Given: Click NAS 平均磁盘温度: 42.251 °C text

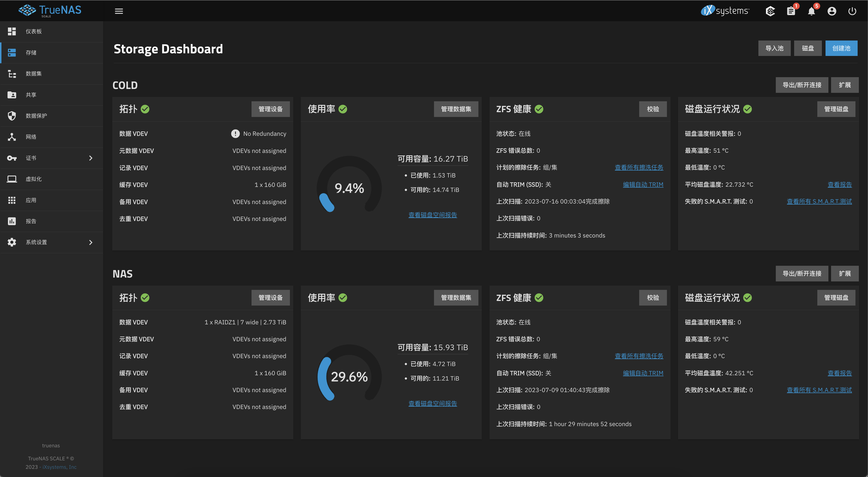Looking at the screenshot, I should [719, 373].
